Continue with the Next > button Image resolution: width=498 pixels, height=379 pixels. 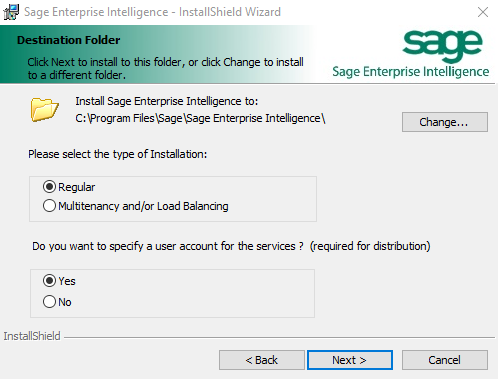[x=350, y=360]
